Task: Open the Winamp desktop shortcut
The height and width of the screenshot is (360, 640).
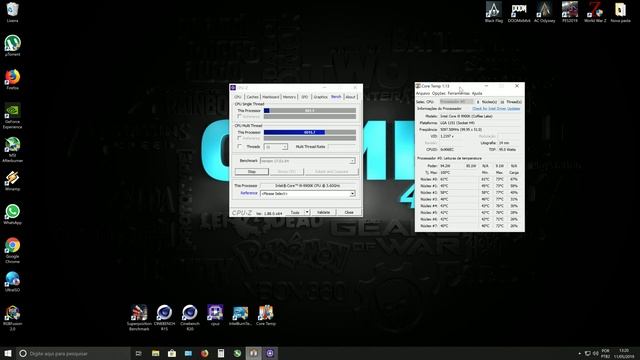Action: [12, 181]
